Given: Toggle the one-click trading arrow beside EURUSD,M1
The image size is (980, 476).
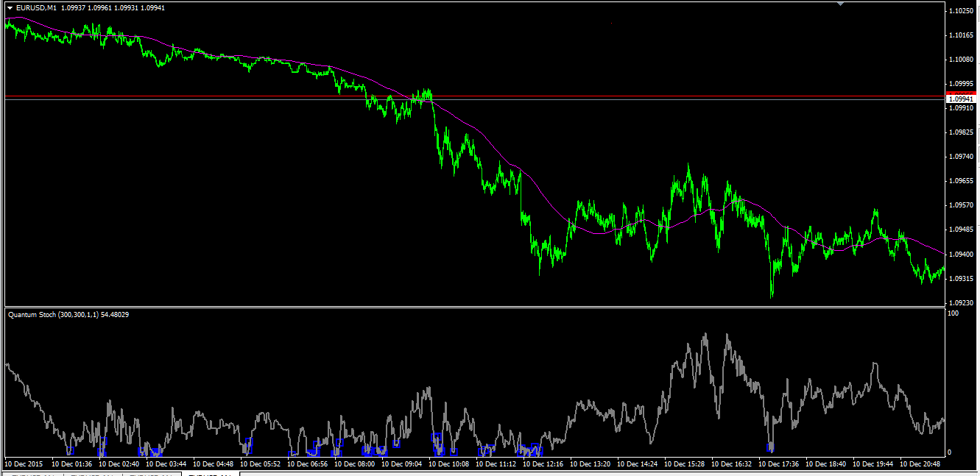Looking at the screenshot, I should click(x=9, y=7).
